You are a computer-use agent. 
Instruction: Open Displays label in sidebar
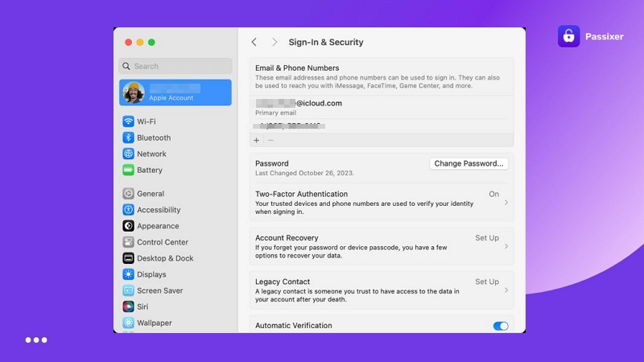coord(151,274)
